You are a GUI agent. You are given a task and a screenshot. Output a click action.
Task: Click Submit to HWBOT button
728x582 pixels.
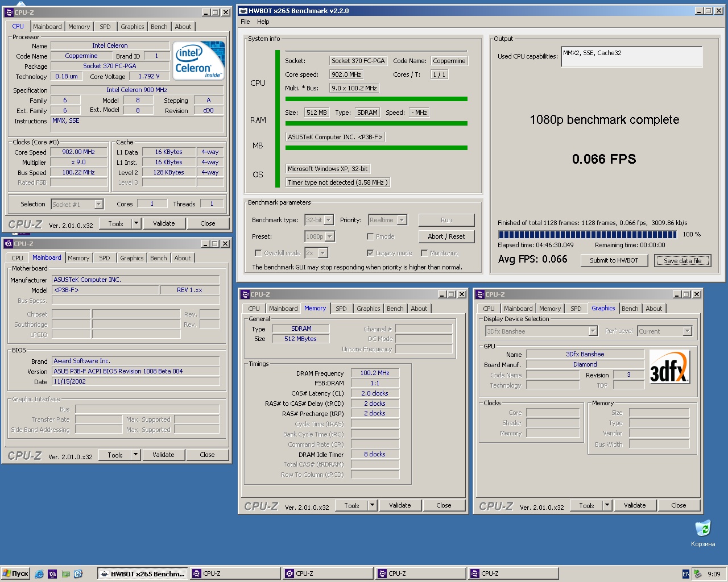point(614,260)
